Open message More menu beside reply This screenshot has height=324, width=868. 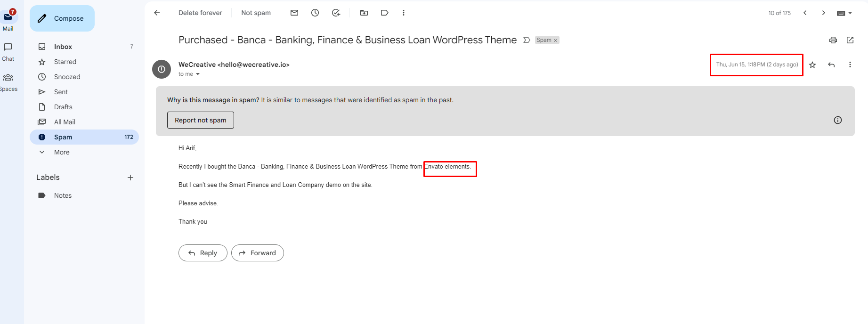[x=850, y=65]
